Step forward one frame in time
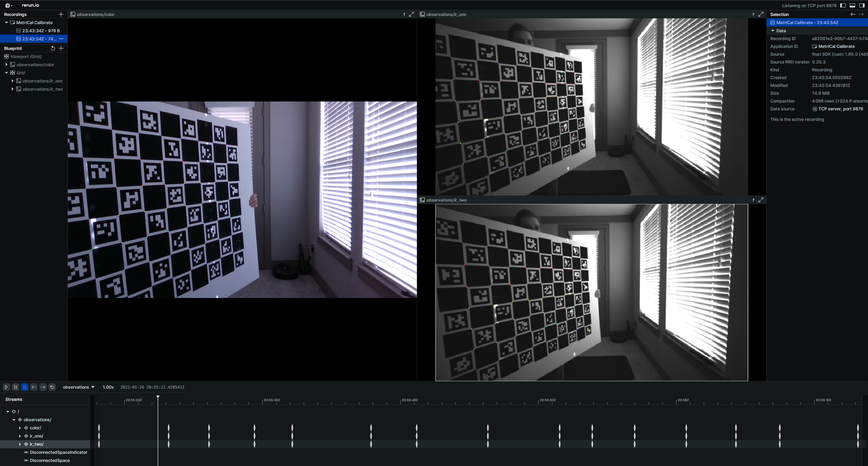868x466 pixels. [43, 387]
